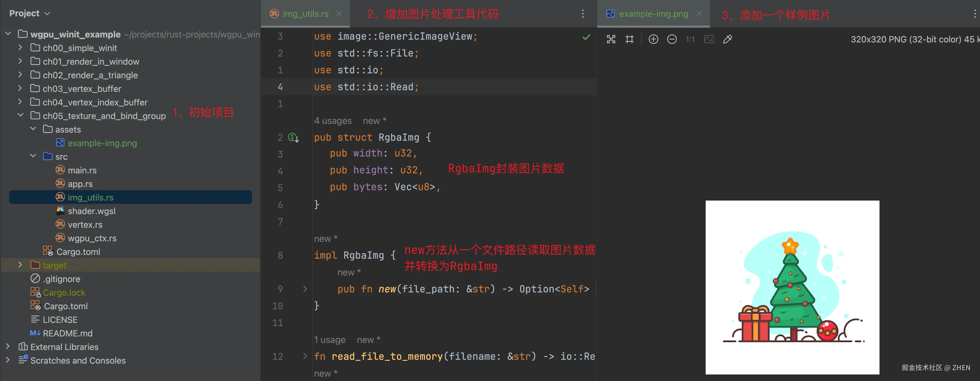980x381 pixels.
Task: Unfold the read_file_to_memory function body
Action: click(305, 356)
